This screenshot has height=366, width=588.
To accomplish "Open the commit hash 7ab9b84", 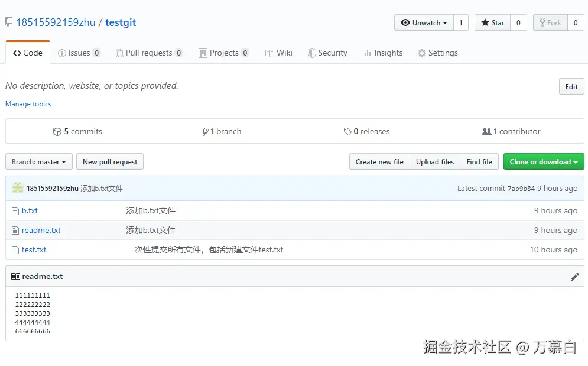I will (x=521, y=189).
